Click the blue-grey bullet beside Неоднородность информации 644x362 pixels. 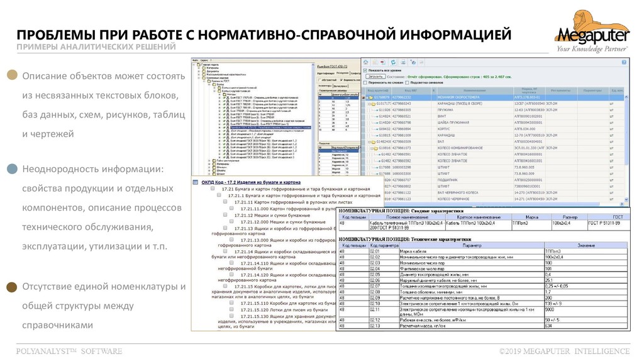[x=13, y=168]
